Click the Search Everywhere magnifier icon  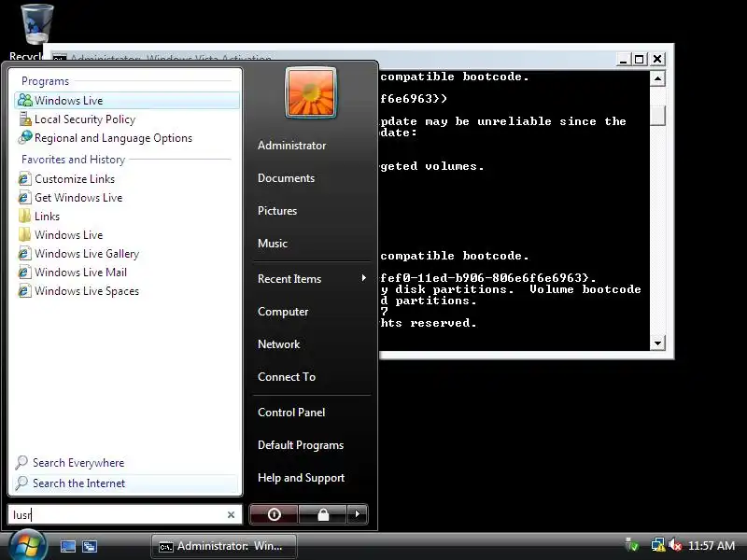click(21, 462)
